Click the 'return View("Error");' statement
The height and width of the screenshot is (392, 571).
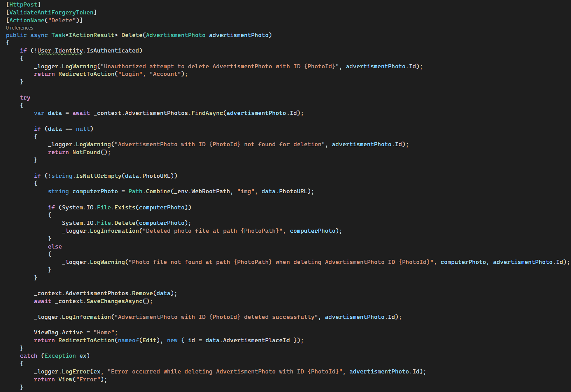(70, 379)
